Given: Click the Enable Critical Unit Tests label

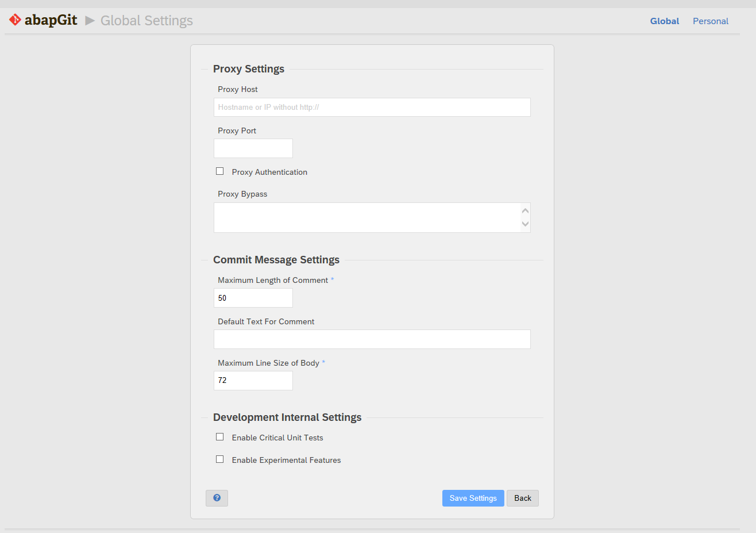Looking at the screenshot, I should pyautogui.click(x=277, y=438).
